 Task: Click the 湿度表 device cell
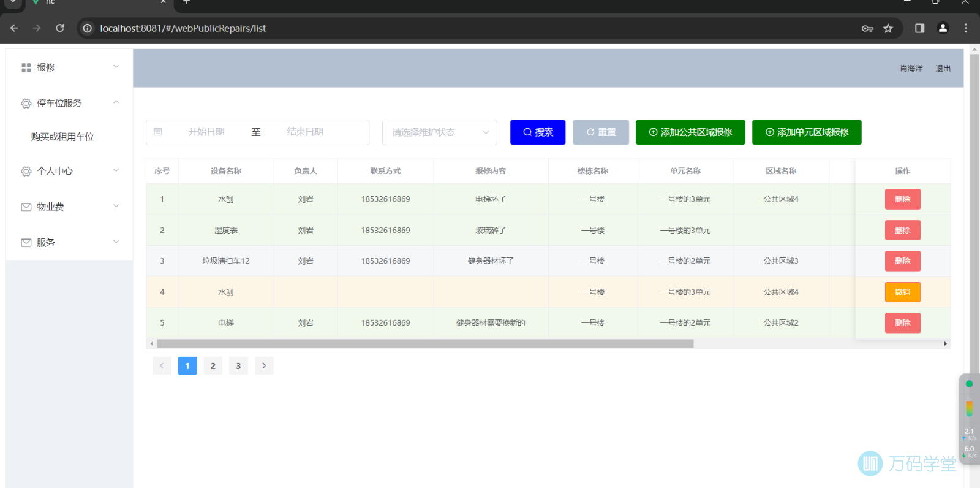pos(226,231)
